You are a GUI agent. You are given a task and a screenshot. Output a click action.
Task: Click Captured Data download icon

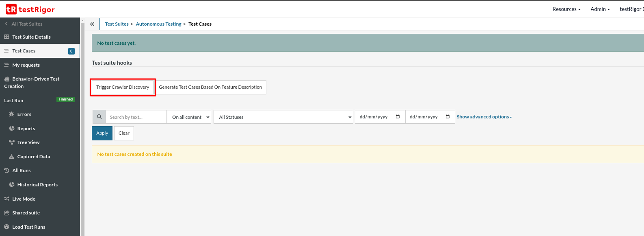pos(11,157)
